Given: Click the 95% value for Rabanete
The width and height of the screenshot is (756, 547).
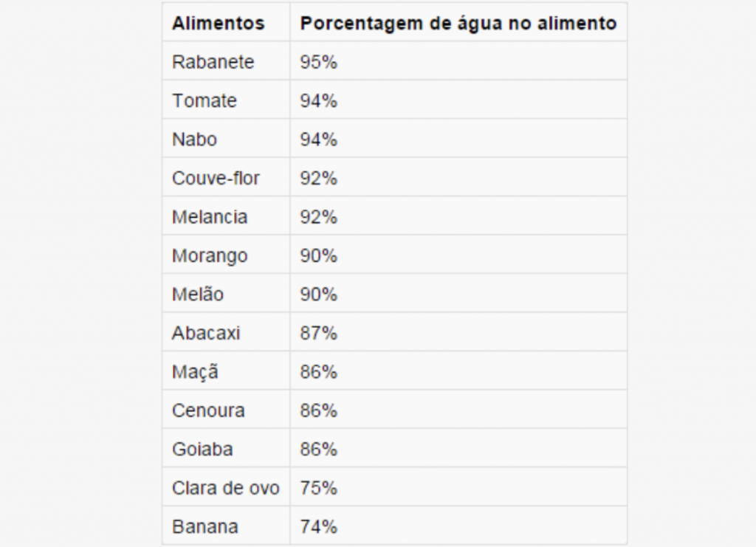Looking at the screenshot, I should [x=318, y=62].
